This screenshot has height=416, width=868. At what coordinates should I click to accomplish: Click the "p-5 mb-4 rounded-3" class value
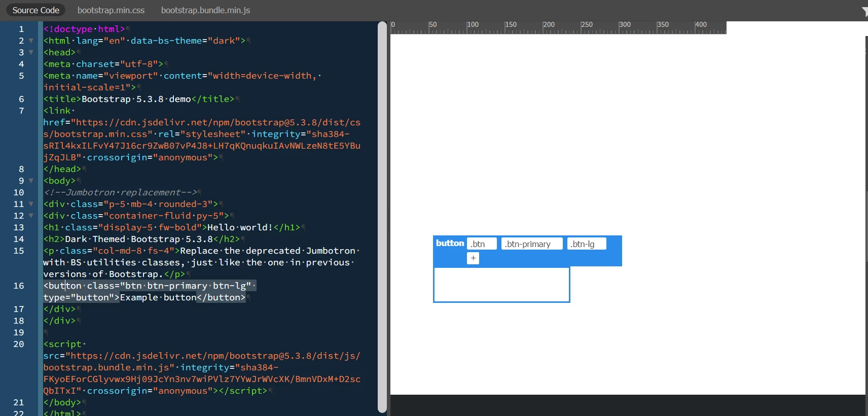(158, 204)
